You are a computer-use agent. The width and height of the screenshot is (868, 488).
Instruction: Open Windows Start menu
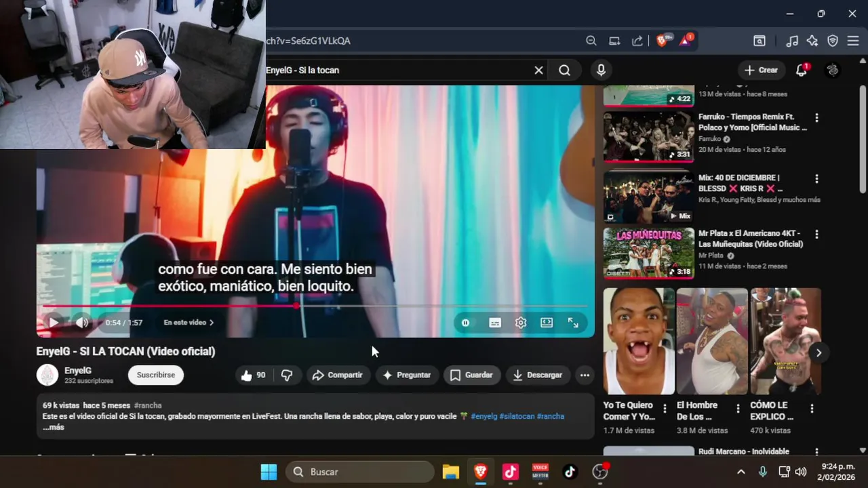[x=269, y=472]
